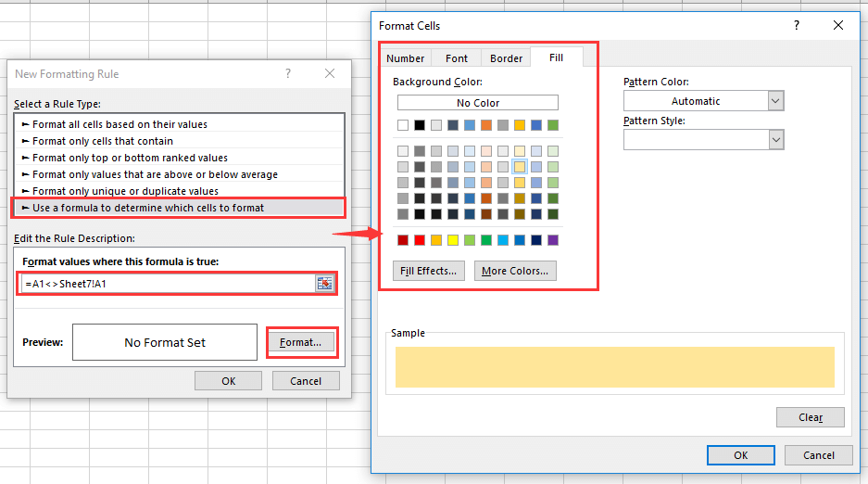The image size is (868, 484).
Task: Open Fill Effects dialog
Action: tap(429, 271)
